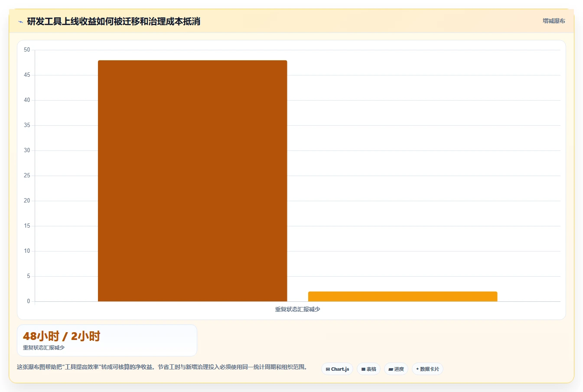583x392 pixels.
Task: Click the y-axis value 25
Action: click(x=27, y=176)
